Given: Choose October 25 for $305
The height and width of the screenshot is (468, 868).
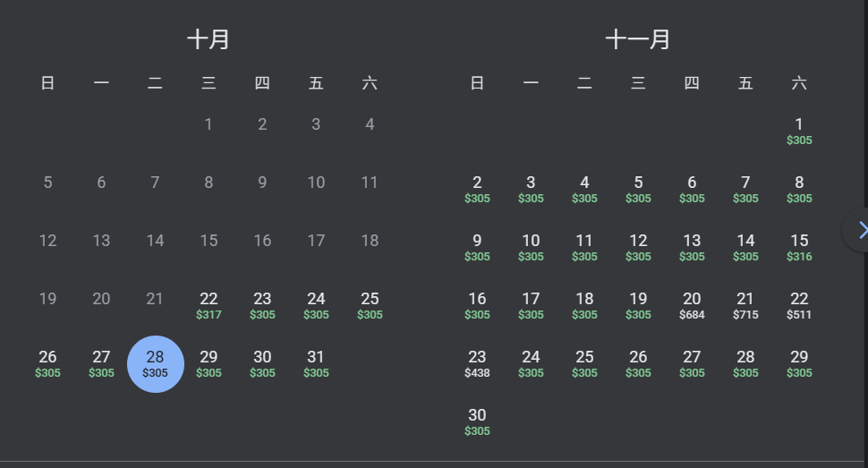Looking at the screenshot, I should click(370, 306).
